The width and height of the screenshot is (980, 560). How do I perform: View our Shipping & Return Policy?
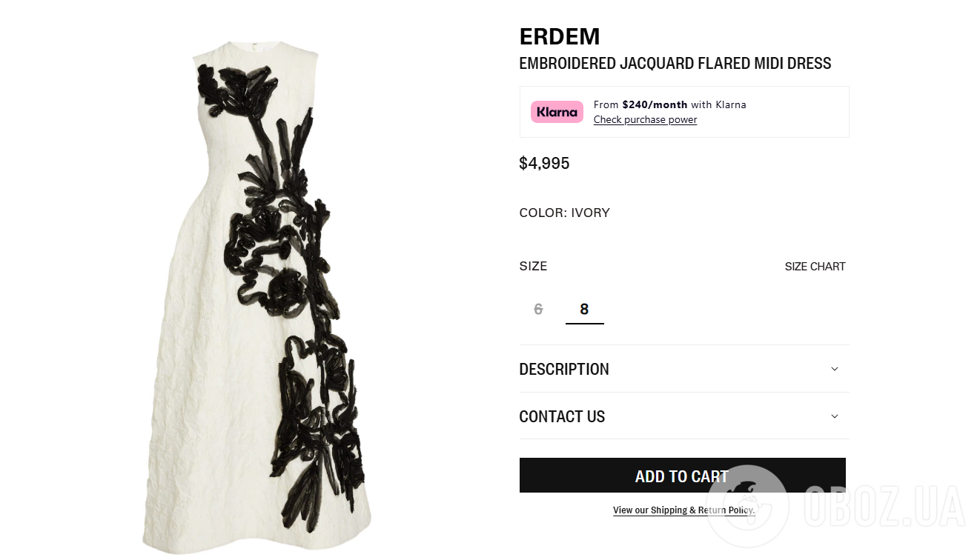coord(683,510)
